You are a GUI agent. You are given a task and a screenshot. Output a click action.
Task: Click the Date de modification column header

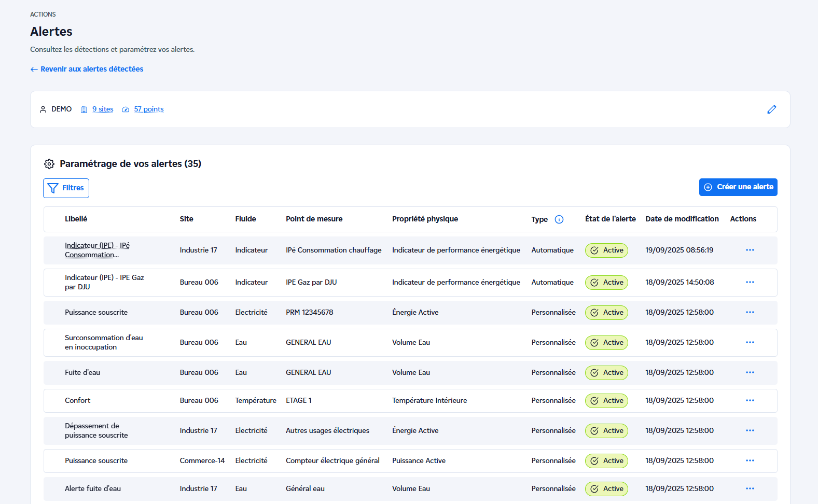click(x=682, y=219)
